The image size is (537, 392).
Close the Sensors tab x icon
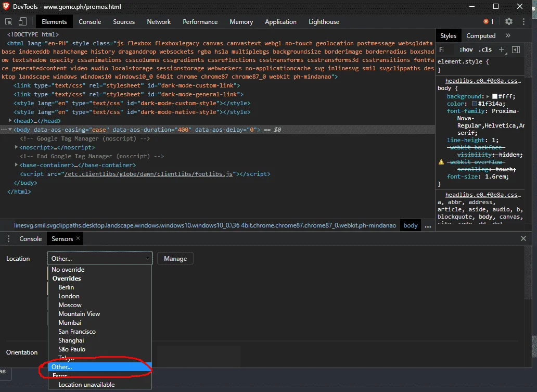pos(78,238)
